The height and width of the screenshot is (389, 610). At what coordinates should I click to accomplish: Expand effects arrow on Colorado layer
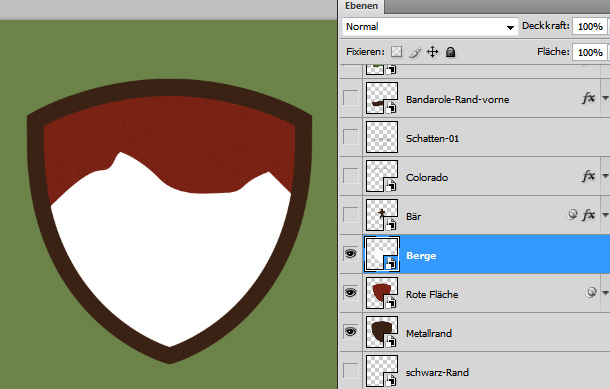click(605, 176)
